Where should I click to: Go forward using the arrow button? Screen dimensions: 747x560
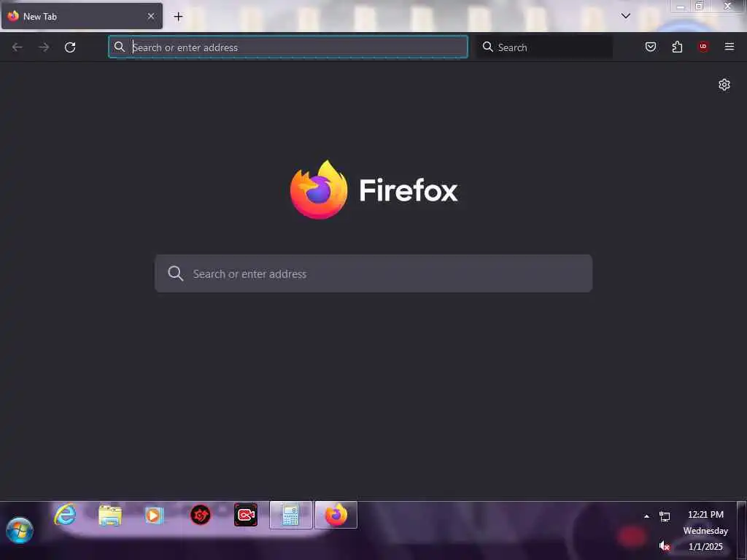click(44, 47)
